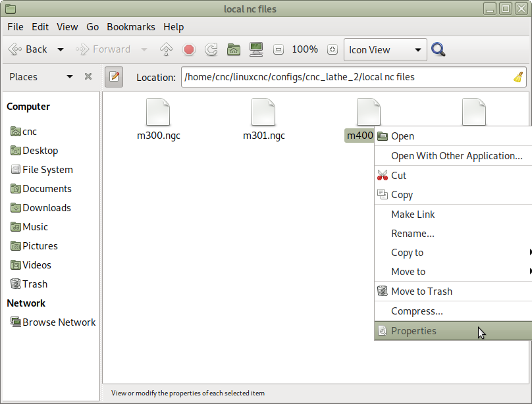
Task: Click the m400 file name label
Action: pos(359,136)
